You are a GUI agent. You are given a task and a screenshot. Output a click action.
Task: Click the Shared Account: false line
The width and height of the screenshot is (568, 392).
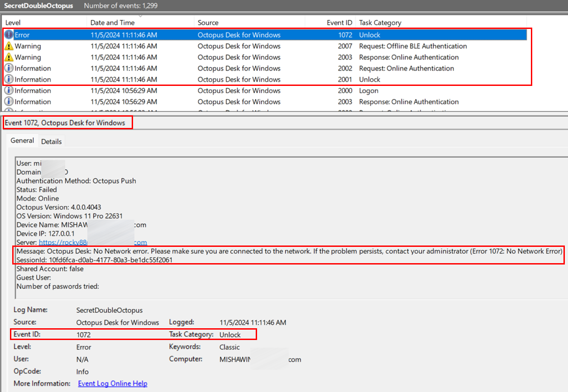(50, 269)
